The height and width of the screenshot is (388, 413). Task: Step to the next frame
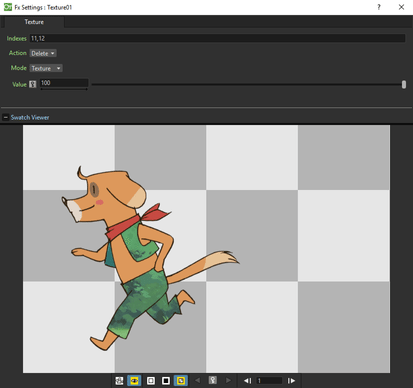[291, 381]
